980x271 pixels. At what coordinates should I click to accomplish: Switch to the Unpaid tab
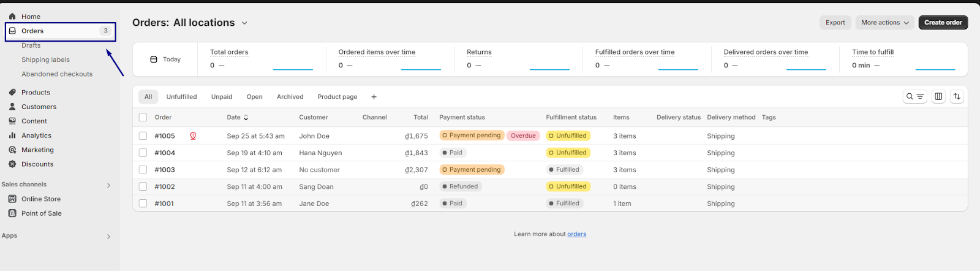[x=222, y=97]
